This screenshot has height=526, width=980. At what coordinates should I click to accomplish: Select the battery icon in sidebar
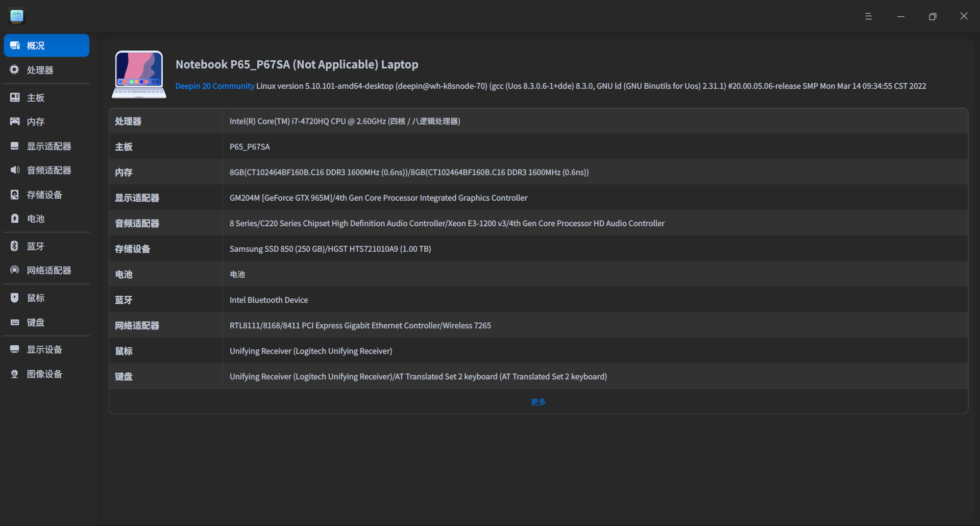pos(15,219)
